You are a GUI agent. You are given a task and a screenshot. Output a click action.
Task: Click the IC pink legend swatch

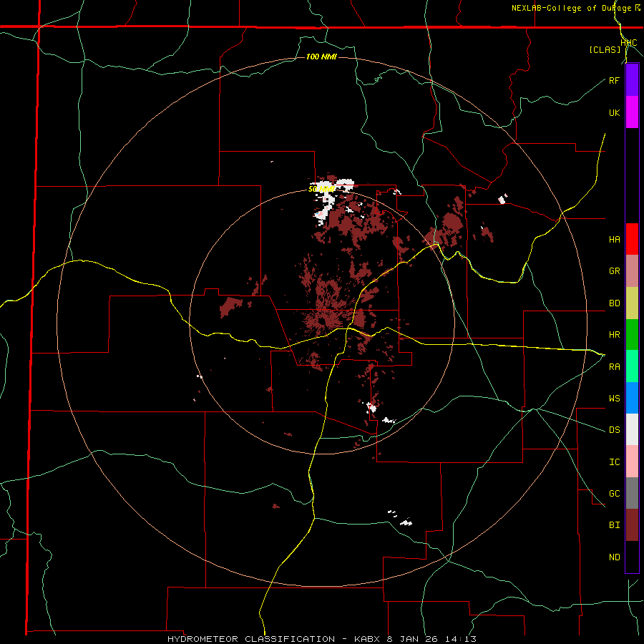coord(632,462)
